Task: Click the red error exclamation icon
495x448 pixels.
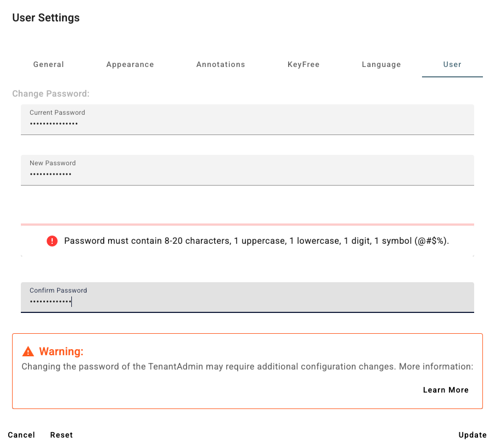Action: click(52, 241)
